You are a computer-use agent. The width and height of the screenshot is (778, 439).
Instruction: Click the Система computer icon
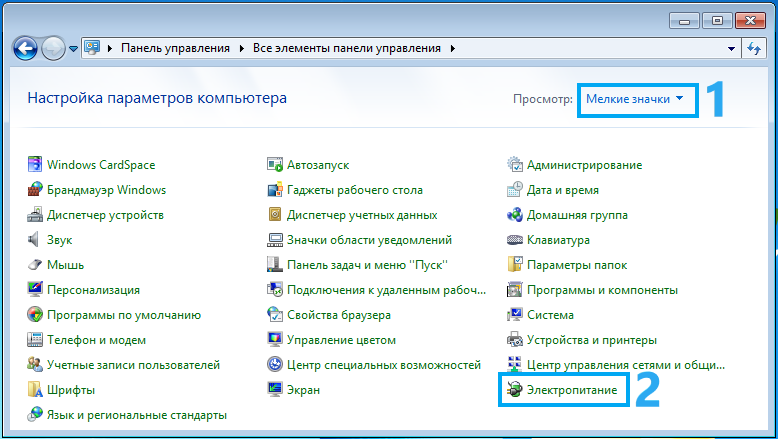(x=515, y=314)
